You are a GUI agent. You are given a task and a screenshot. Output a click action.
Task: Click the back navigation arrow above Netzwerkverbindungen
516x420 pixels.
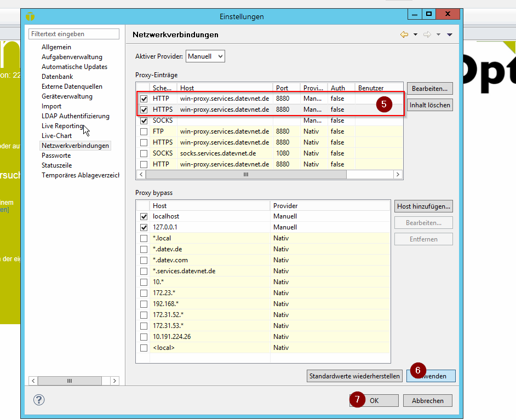(405, 33)
